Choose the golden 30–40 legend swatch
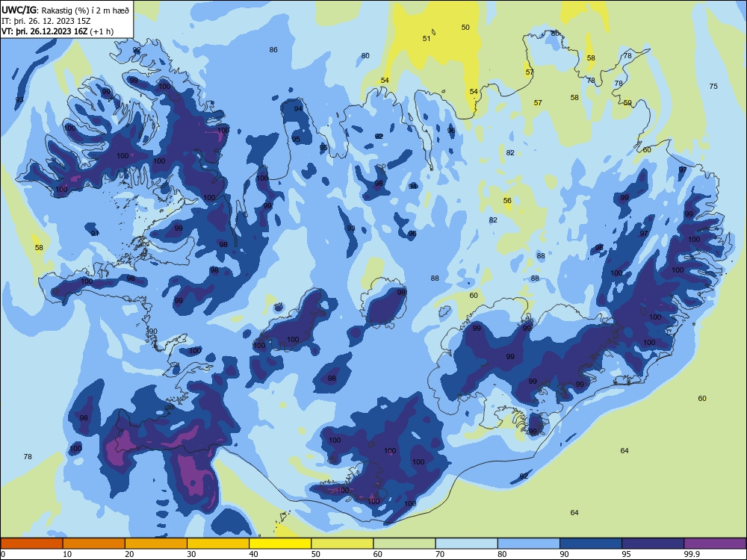This screenshot has height=560, width=747. coord(218,544)
